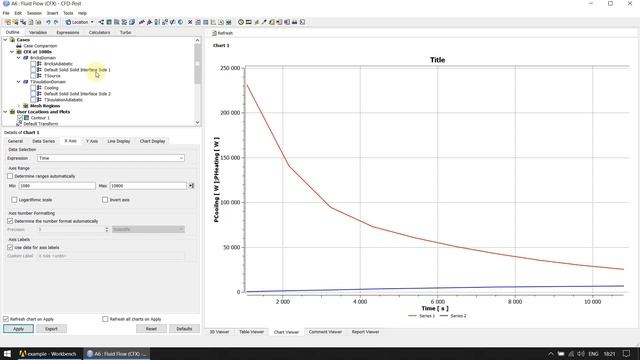Click the Probe tool icon

pos(264,22)
